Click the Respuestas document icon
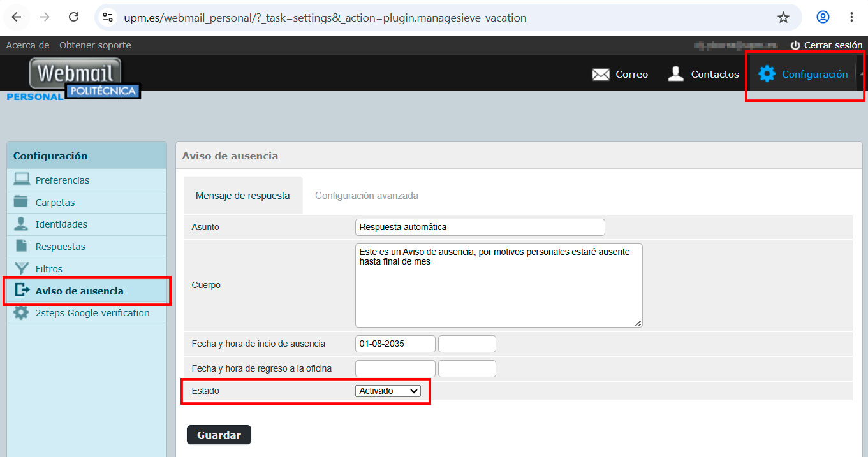The image size is (868, 457). (22, 246)
